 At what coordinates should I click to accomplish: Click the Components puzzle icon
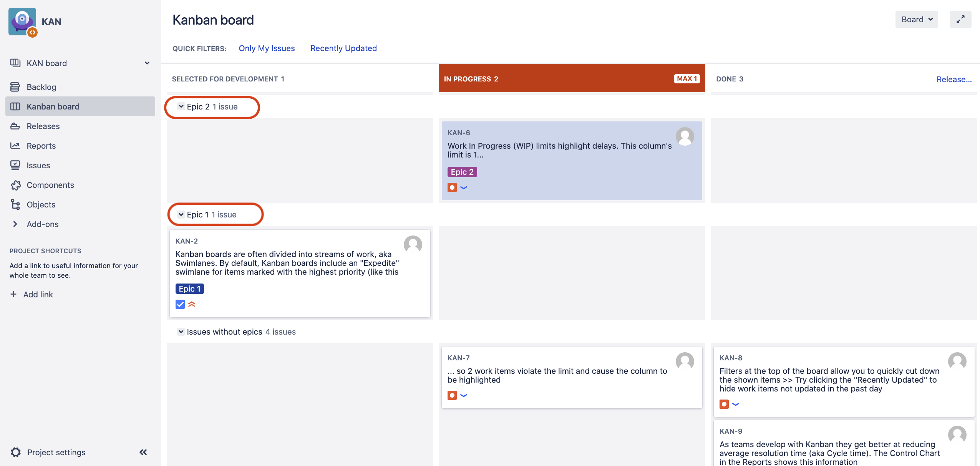click(15, 185)
